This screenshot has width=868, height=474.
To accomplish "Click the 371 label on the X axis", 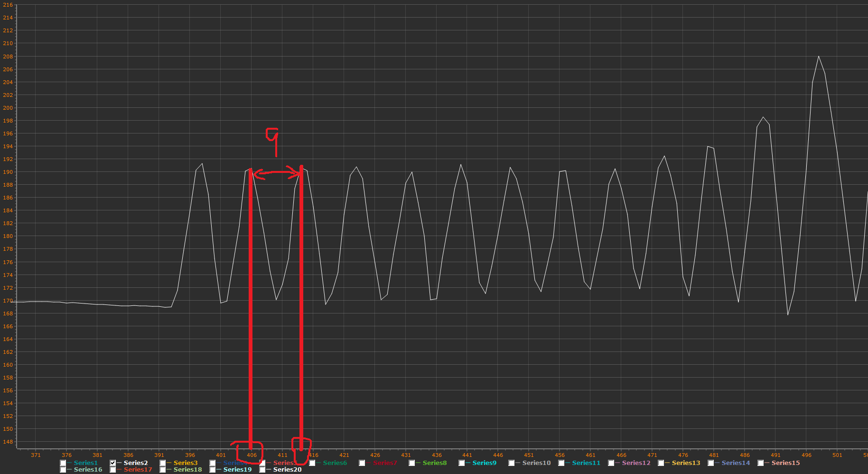I will (x=36, y=455).
